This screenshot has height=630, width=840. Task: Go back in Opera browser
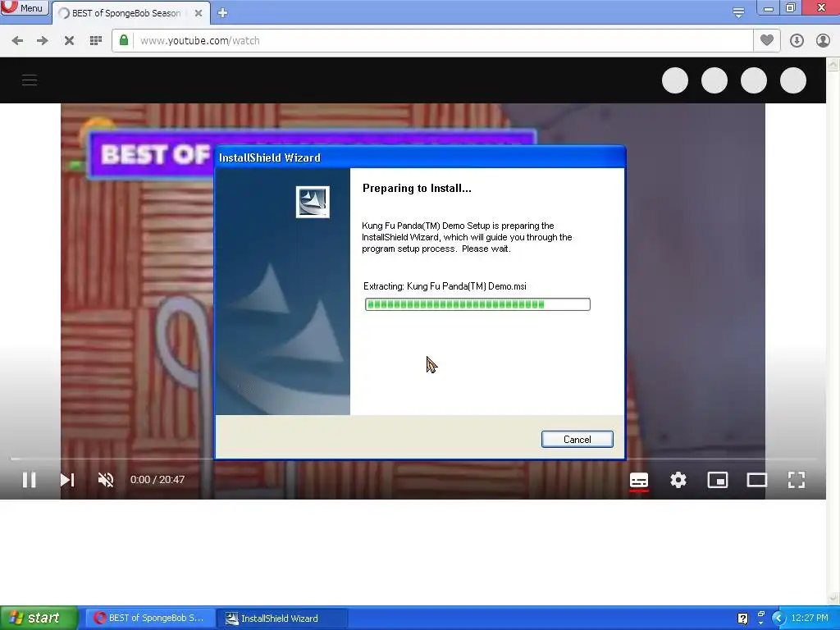coord(17,41)
